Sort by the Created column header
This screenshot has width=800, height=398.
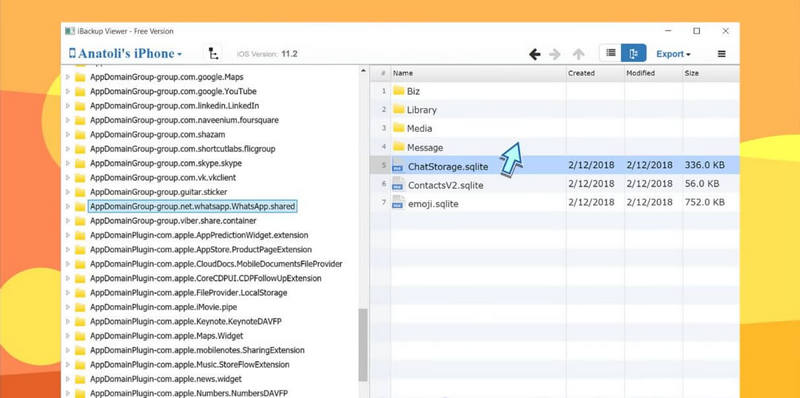coord(595,73)
